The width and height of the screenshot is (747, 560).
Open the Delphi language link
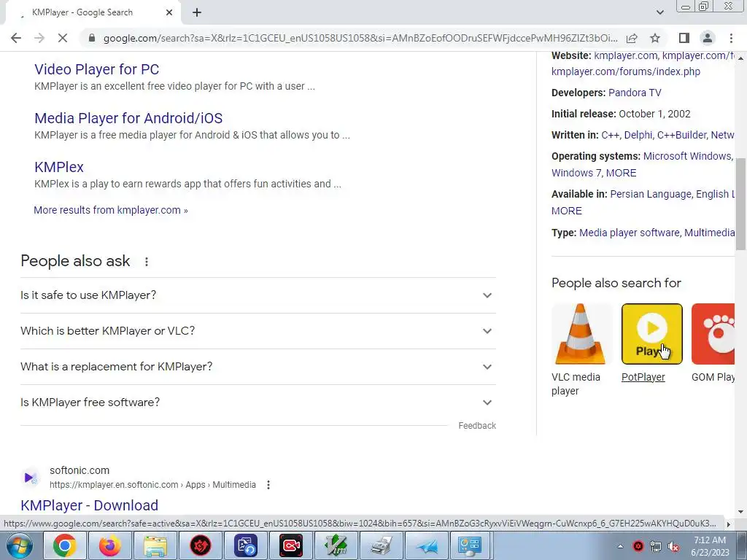pyautogui.click(x=638, y=135)
